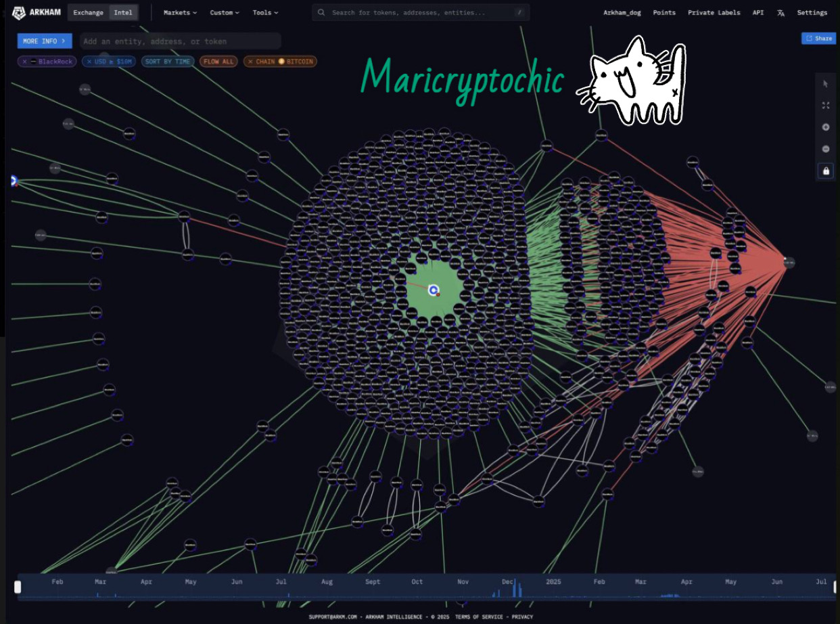
Task: Toggle the FLOW ALL chip
Action: click(x=218, y=62)
